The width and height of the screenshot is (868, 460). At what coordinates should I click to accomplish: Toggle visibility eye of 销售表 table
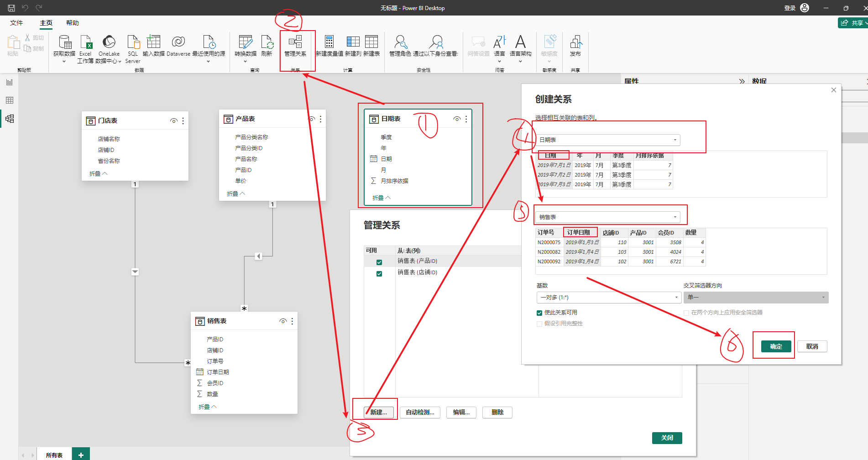pyautogui.click(x=283, y=321)
